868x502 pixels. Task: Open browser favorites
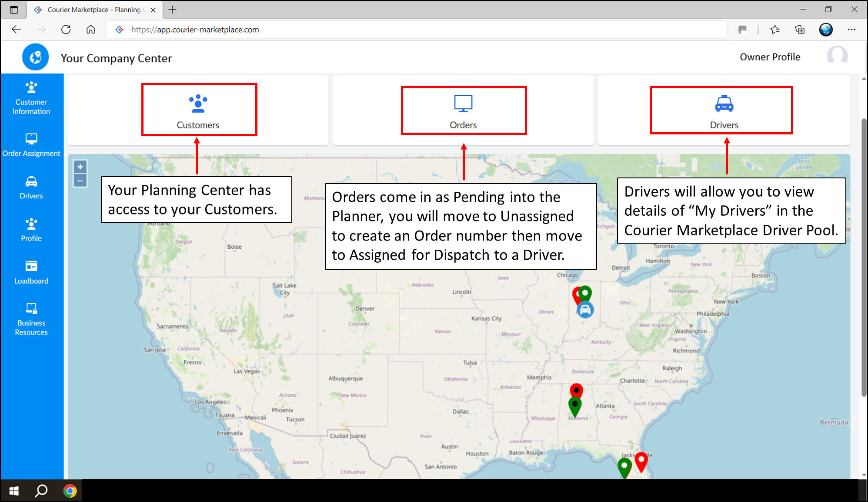pyautogui.click(x=775, y=30)
